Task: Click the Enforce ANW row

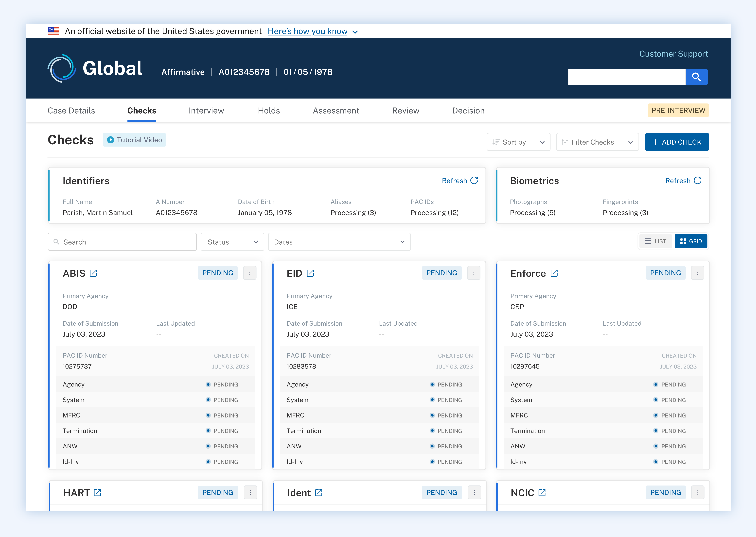Action: [x=603, y=446]
